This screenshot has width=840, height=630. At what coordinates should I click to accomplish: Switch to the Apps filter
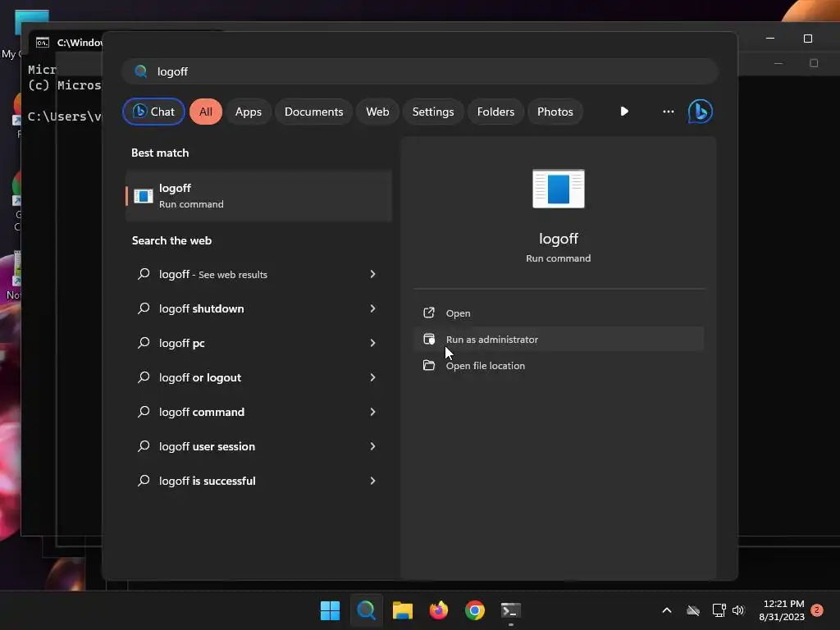click(248, 112)
